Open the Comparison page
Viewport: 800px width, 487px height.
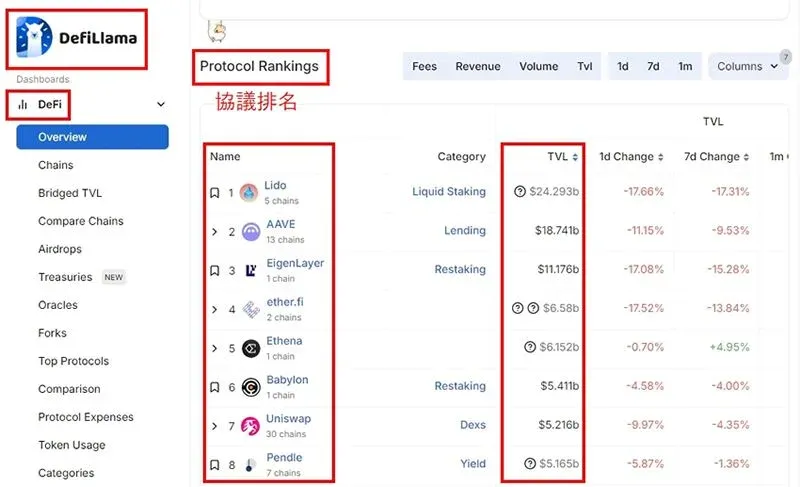point(69,390)
